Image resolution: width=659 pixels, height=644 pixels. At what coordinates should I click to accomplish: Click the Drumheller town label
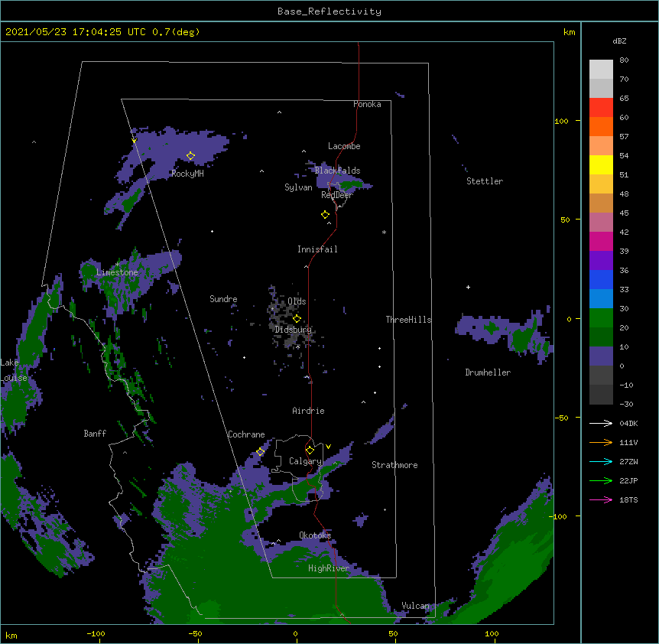488,372
